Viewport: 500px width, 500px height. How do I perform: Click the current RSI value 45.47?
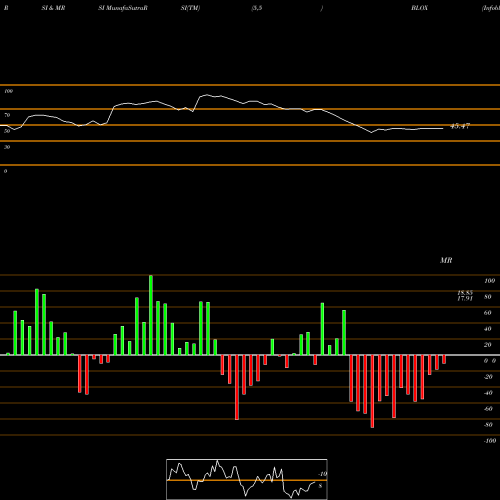pos(460,126)
